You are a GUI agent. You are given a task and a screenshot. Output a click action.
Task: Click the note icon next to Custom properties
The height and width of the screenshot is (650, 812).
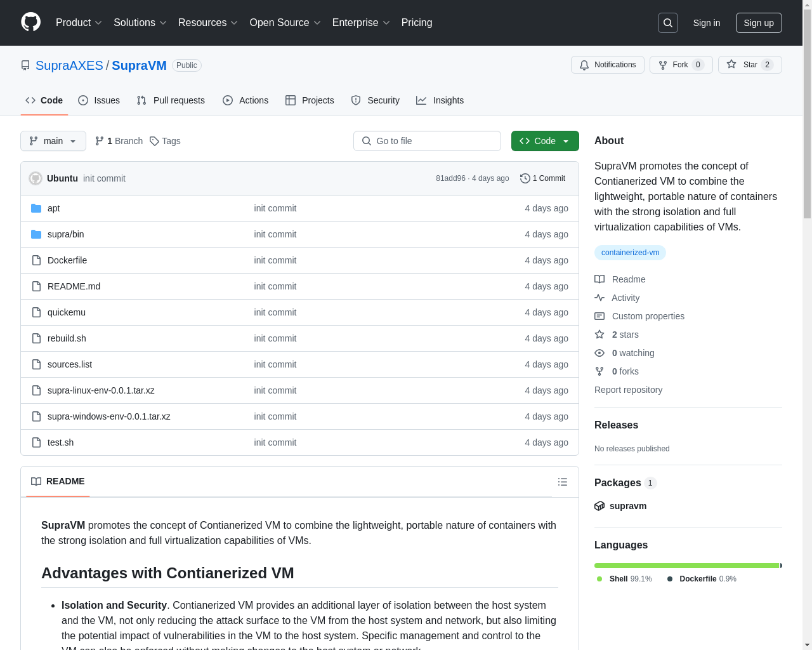[x=599, y=316]
